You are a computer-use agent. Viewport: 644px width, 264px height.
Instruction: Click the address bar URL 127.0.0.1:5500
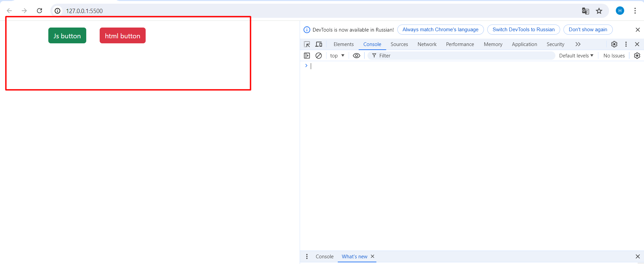point(84,11)
